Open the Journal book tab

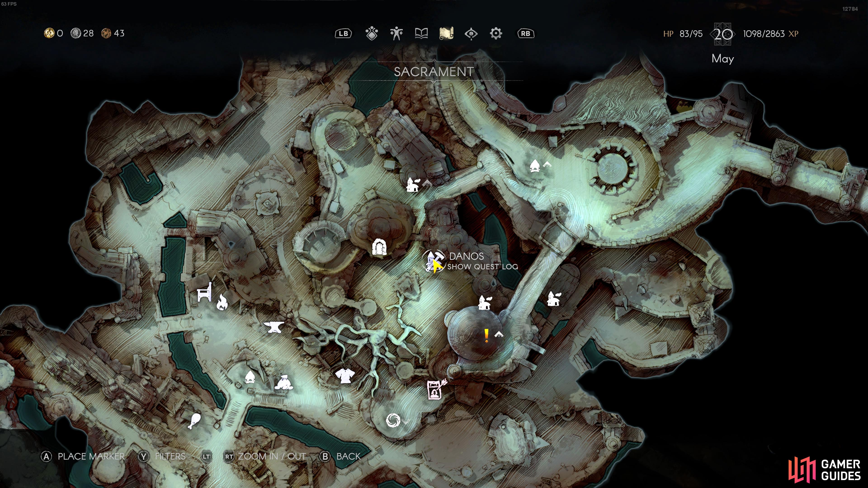click(421, 33)
